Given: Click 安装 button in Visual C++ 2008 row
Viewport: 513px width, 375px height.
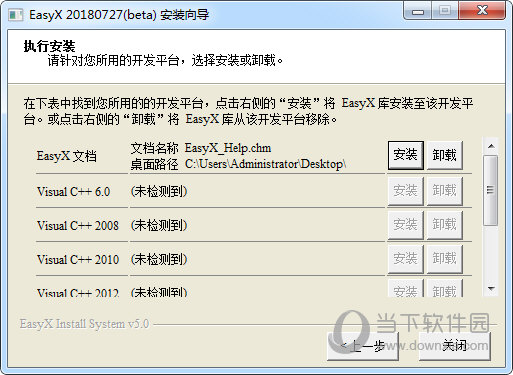Looking at the screenshot, I should [x=406, y=225].
